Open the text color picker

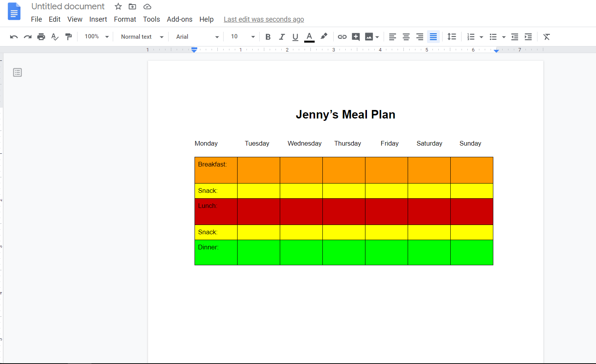pyautogui.click(x=309, y=37)
